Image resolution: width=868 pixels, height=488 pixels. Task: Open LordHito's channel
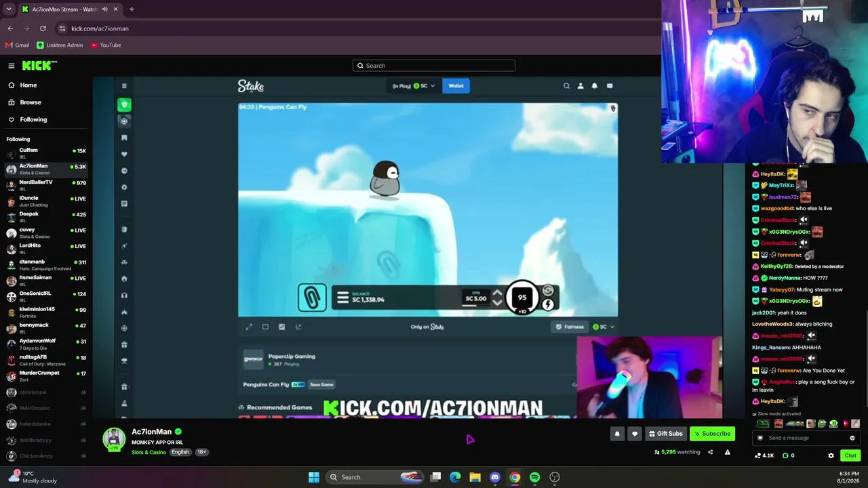[46, 248]
